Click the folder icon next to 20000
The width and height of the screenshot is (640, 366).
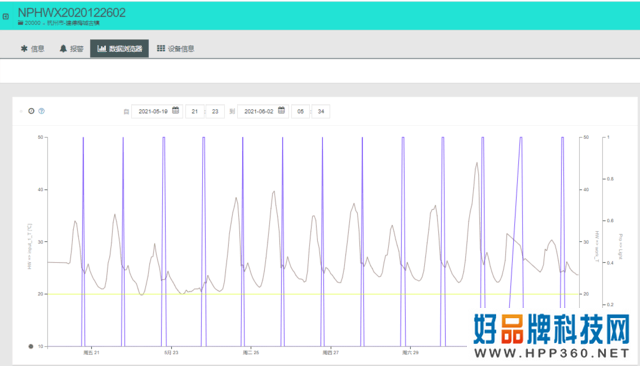[x=20, y=23]
